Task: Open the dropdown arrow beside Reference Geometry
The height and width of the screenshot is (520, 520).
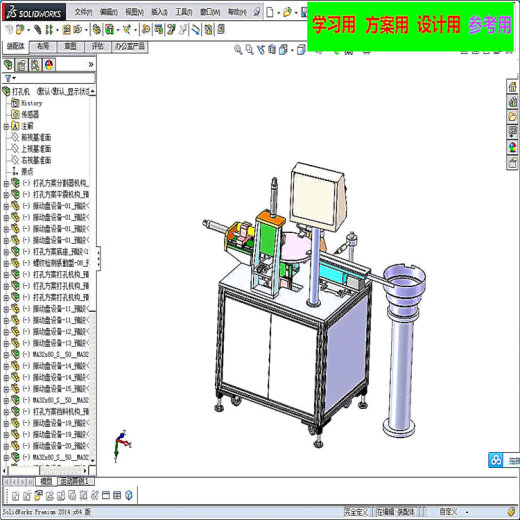Action: click(x=135, y=31)
